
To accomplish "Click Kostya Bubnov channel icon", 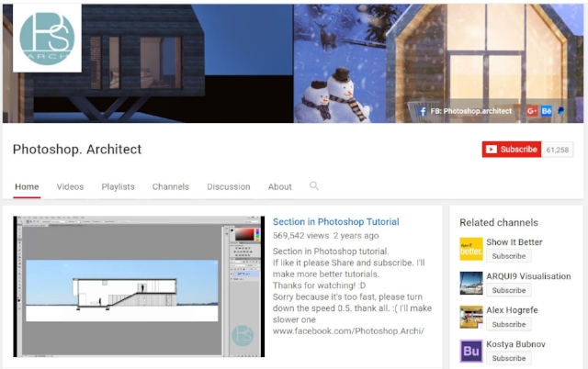I will (x=471, y=351).
